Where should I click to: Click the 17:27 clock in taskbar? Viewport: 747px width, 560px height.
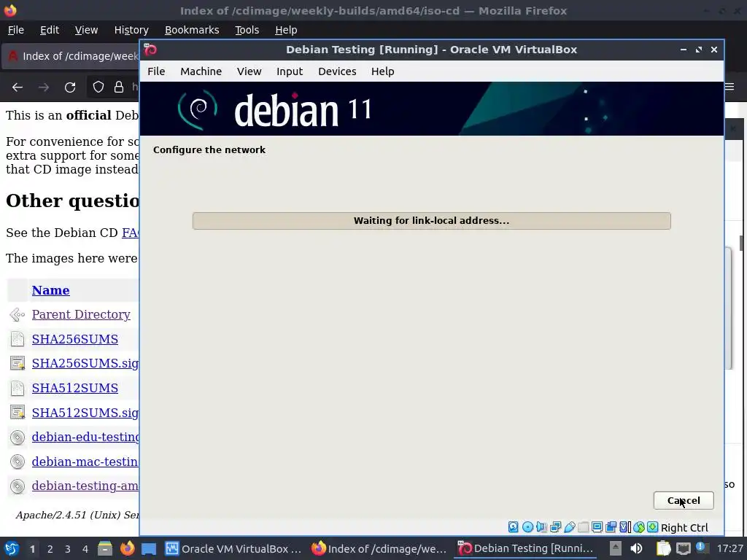729,548
